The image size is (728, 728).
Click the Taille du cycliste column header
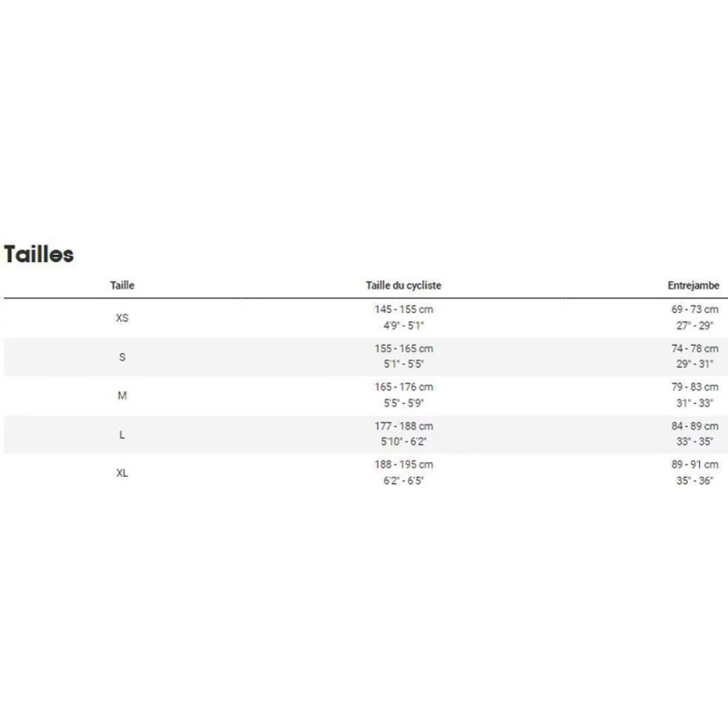(403, 285)
